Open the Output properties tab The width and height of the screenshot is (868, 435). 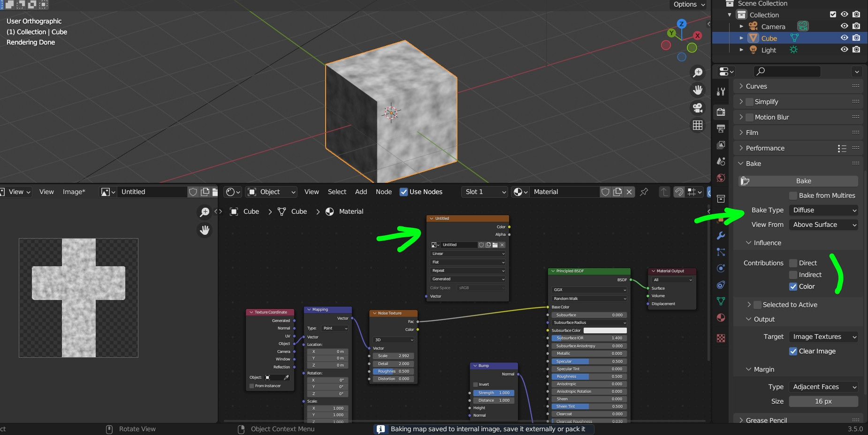pyautogui.click(x=721, y=128)
